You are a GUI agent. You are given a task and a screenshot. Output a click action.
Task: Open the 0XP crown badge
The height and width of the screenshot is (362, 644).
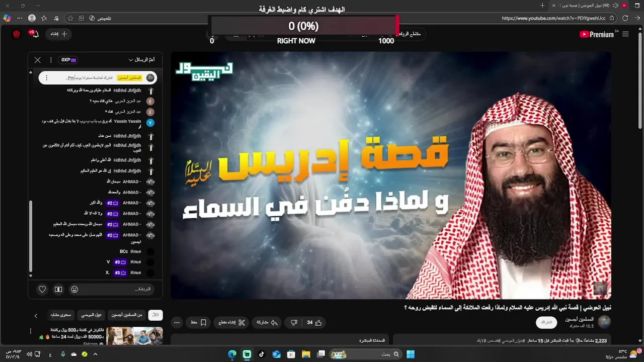tap(69, 60)
